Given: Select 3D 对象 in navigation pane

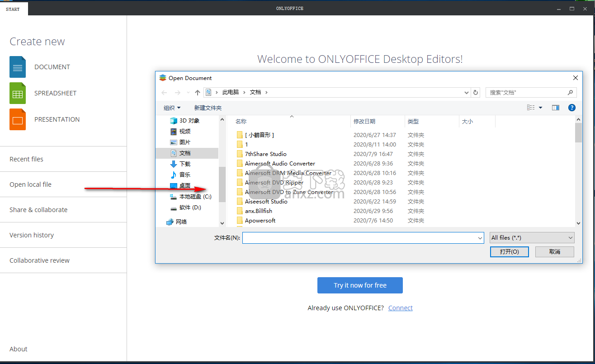Looking at the screenshot, I should [185, 121].
